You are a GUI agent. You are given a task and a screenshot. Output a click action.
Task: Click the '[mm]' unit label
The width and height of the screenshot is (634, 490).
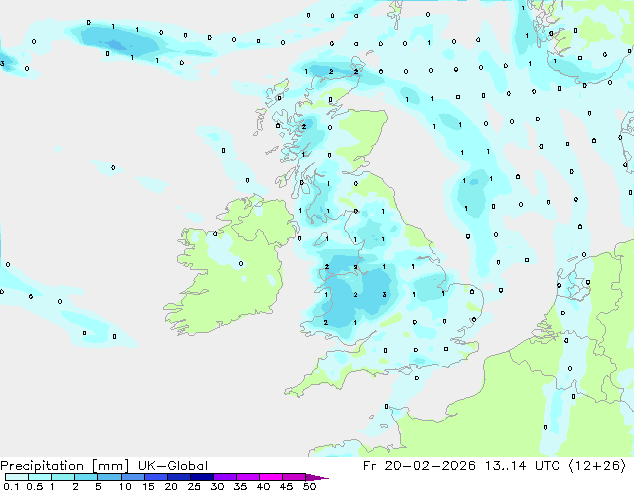tap(110, 466)
